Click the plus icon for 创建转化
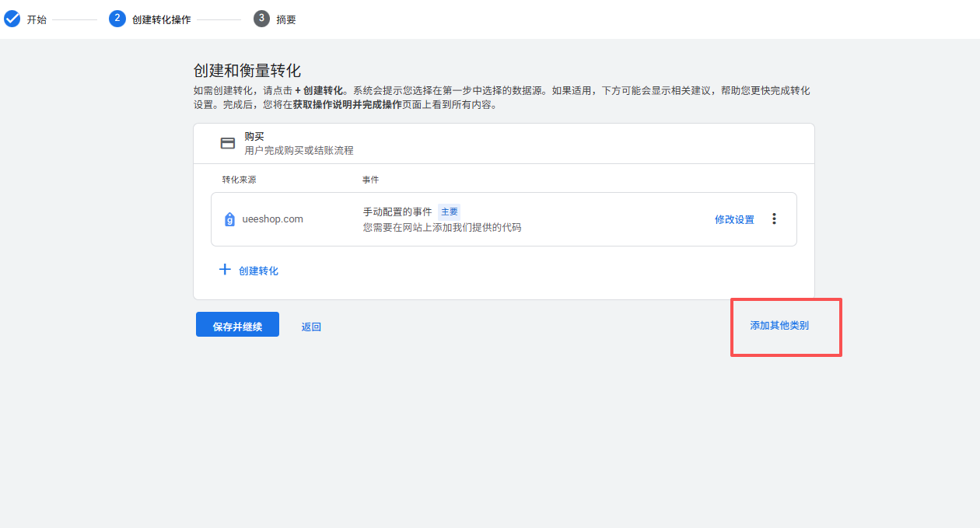Image resolution: width=980 pixels, height=528 pixels. pos(225,270)
